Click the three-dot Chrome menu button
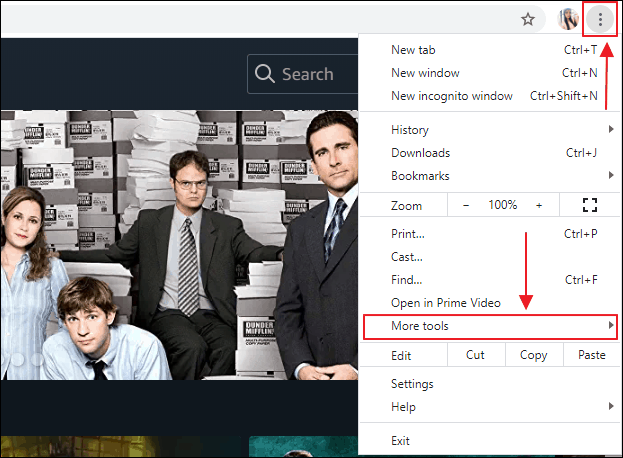 click(600, 19)
